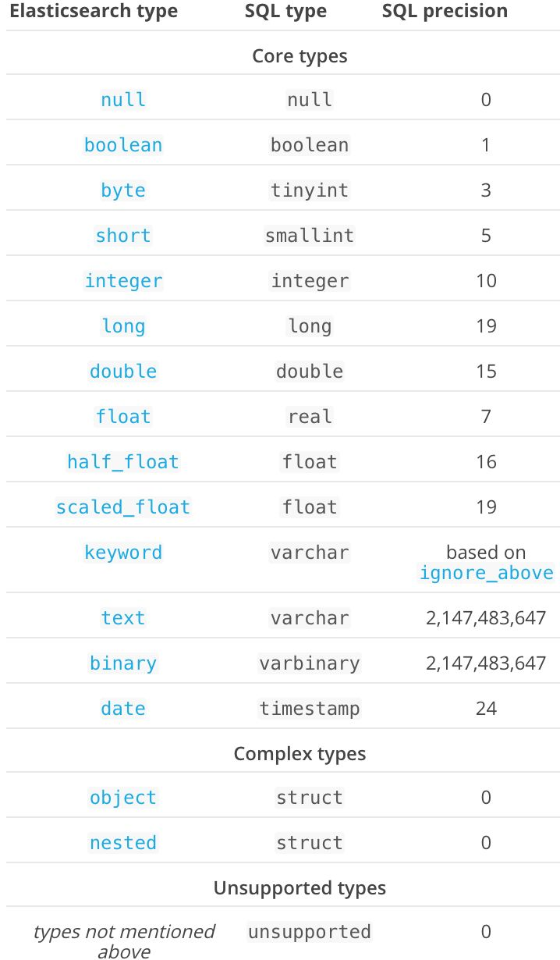Follow the byte data type link
The image size is (560, 960).
coord(123,190)
